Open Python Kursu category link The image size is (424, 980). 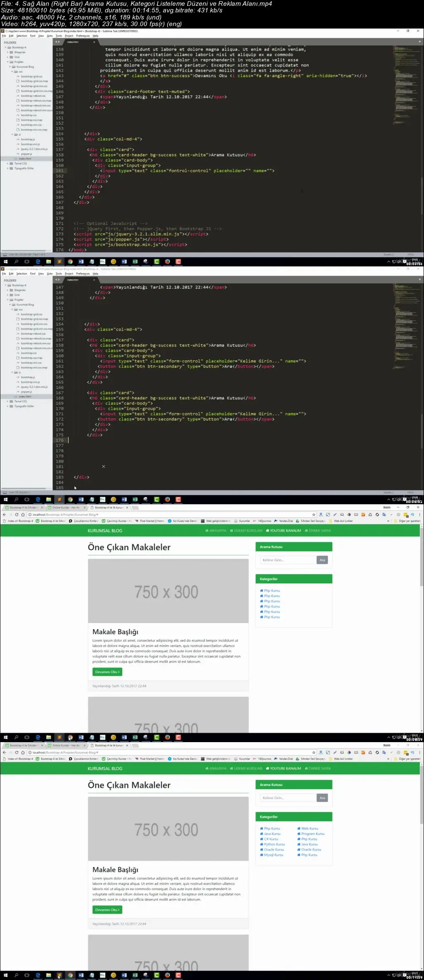click(x=272, y=844)
